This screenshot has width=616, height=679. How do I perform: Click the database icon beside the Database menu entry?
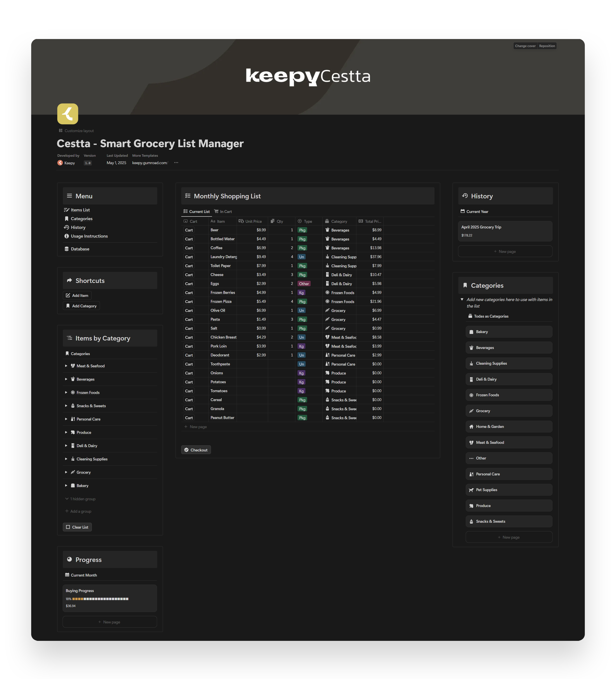66,249
